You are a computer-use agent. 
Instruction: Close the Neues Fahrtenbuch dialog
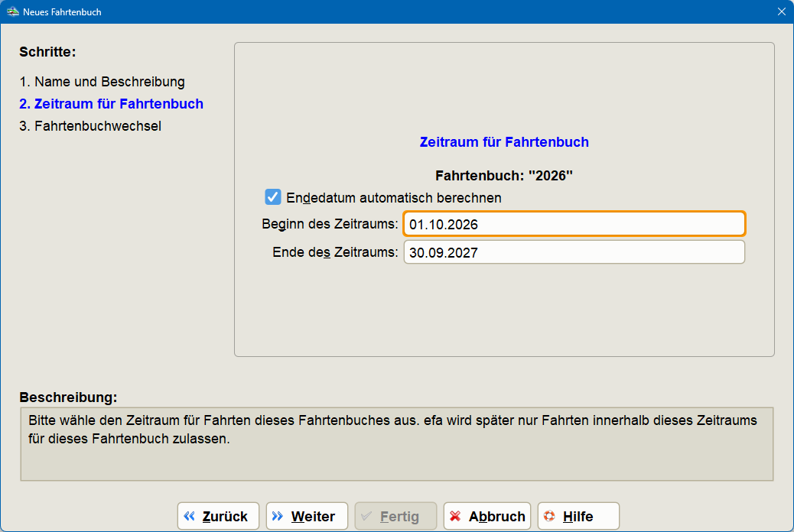pyautogui.click(x=782, y=11)
